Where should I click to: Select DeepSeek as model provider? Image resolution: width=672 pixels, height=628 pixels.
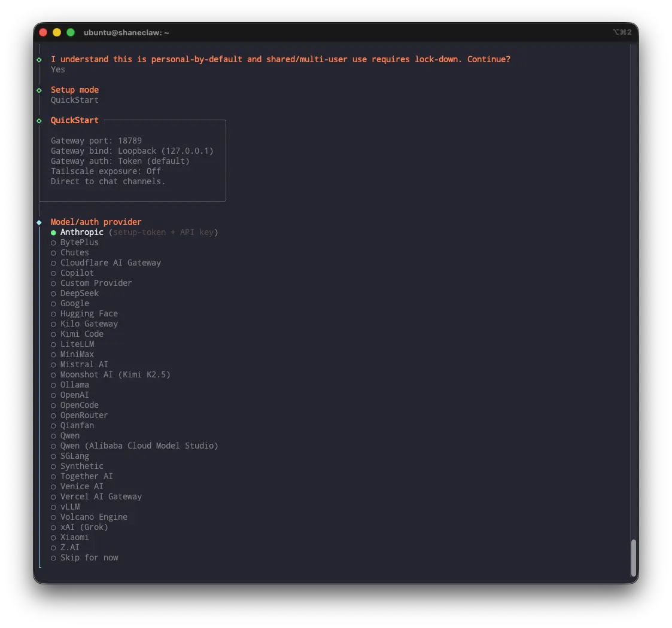click(75, 294)
